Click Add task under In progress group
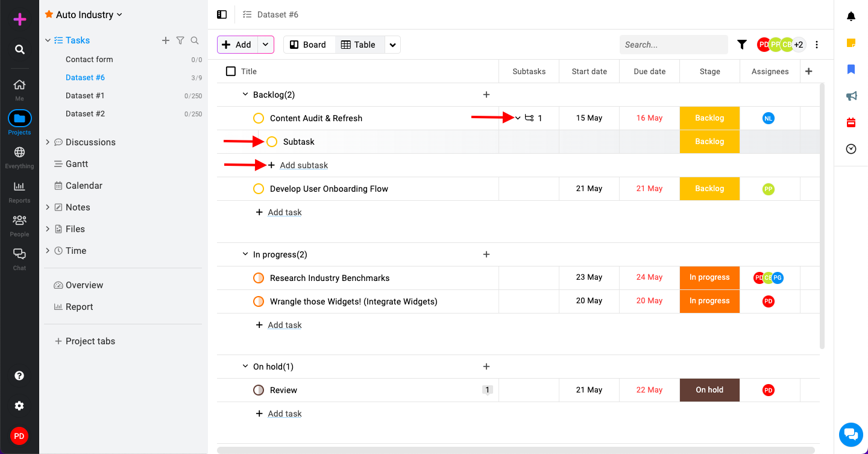 (285, 325)
